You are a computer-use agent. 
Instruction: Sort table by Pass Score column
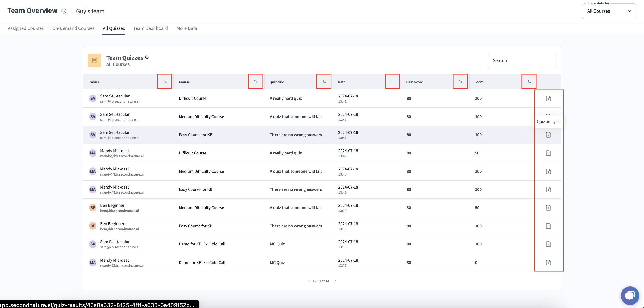[461, 82]
